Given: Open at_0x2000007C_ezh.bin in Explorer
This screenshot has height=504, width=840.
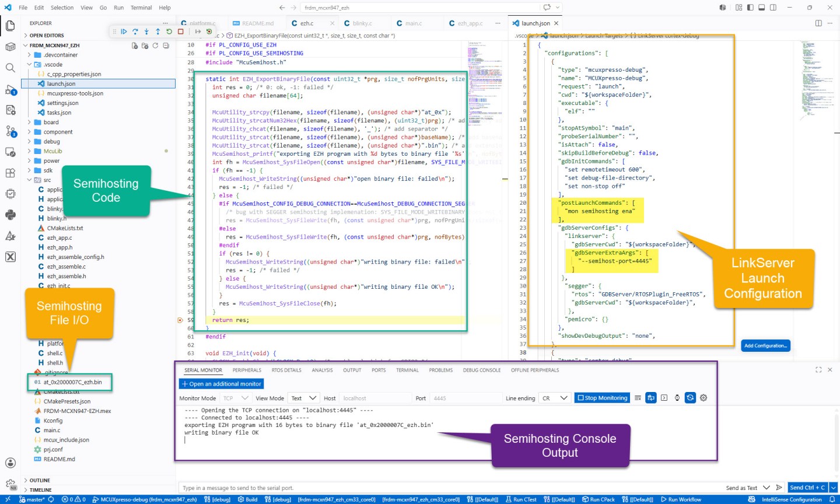Looking at the screenshot, I should (x=72, y=383).
